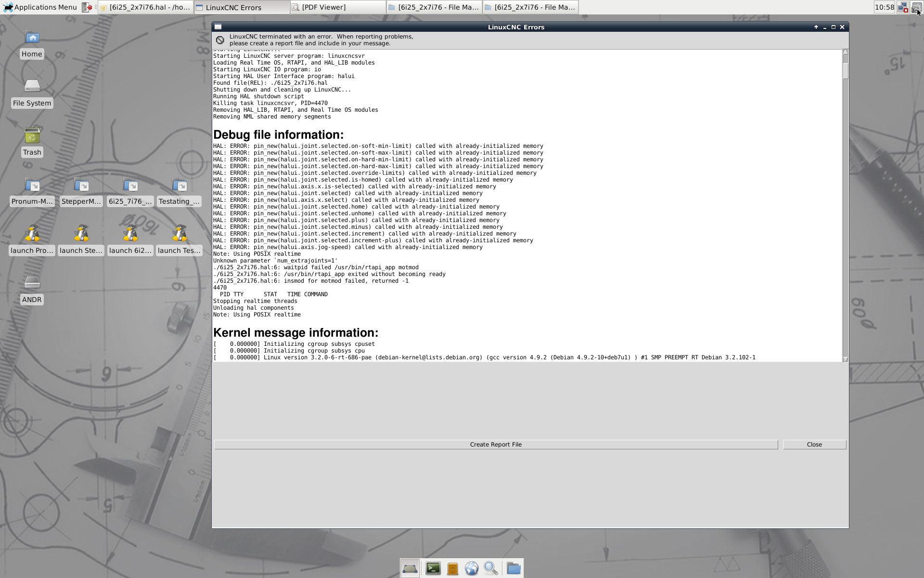Click the Close button in the errors dialog
This screenshot has height=578, width=924.
tap(814, 445)
